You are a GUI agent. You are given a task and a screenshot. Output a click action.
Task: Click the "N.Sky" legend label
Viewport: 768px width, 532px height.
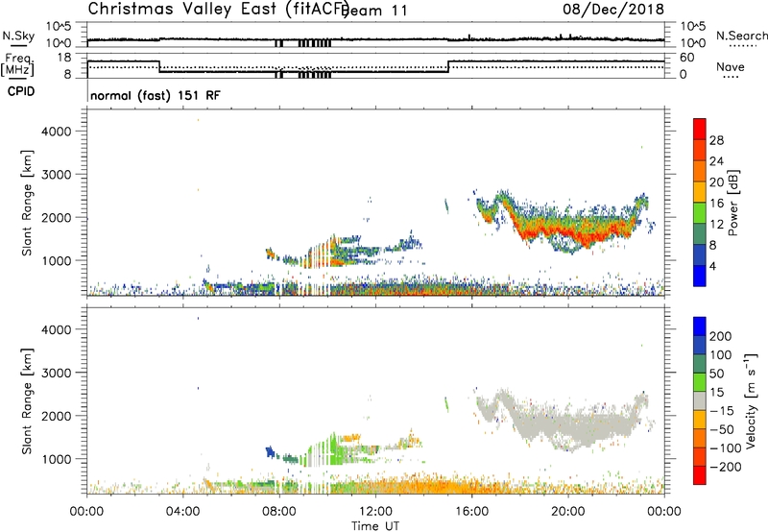pyautogui.click(x=18, y=36)
